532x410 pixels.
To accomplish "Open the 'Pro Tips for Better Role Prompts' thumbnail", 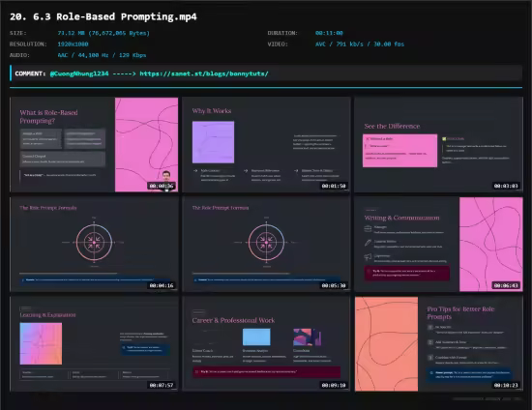I will 439,344.
